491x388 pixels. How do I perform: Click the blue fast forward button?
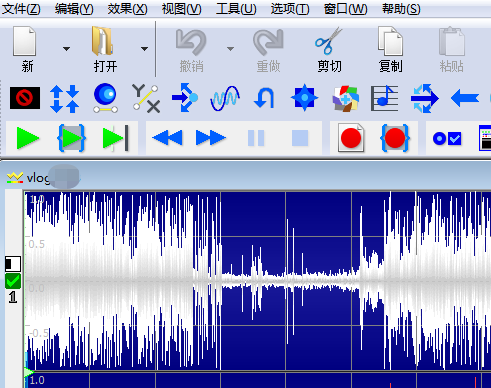click(x=211, y=138)
